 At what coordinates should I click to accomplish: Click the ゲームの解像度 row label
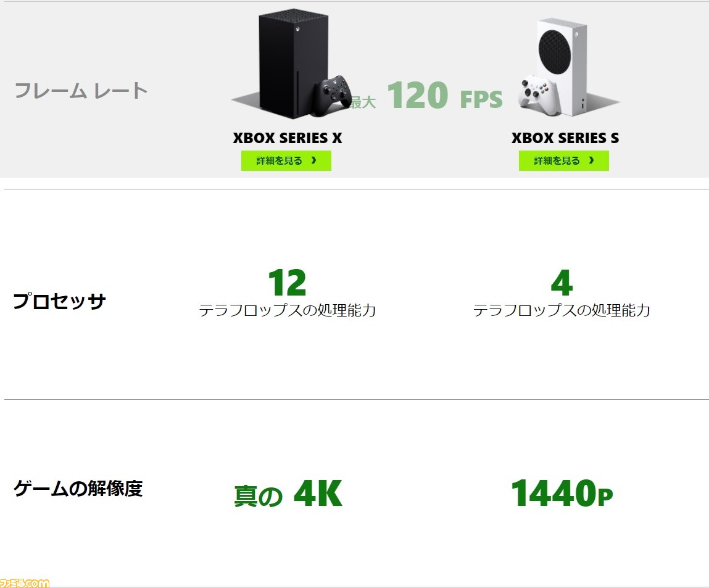(x=78, y=489)
